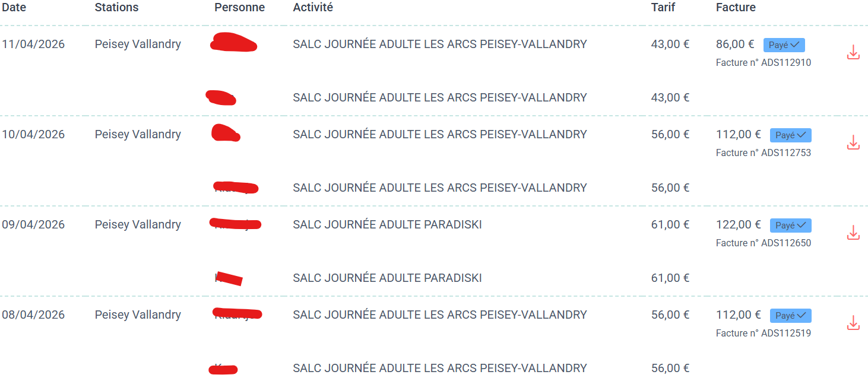Click the text Facture n° ADS112650
The image size is (868, 381).
point(763,243)
